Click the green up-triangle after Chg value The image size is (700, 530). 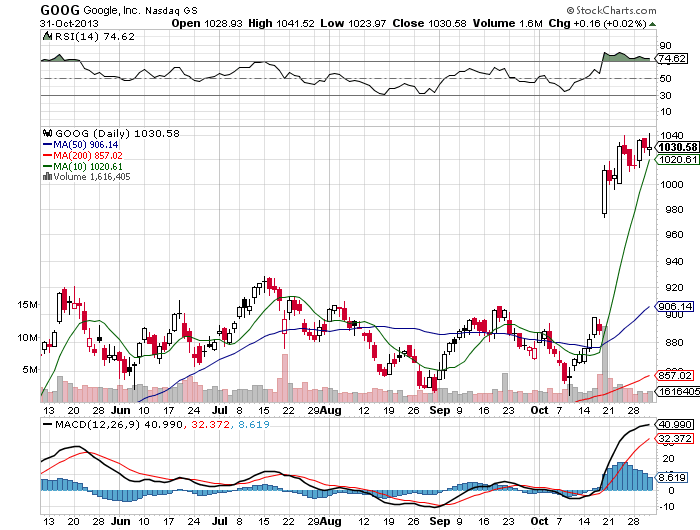click(652, 24)
